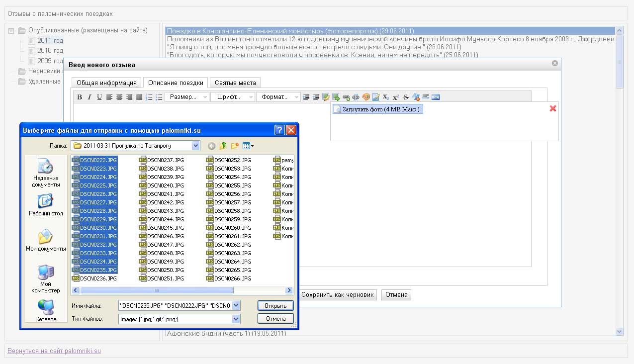Toggle underline formatting
This screenshot has height=364, width=634.
[99, 97]
